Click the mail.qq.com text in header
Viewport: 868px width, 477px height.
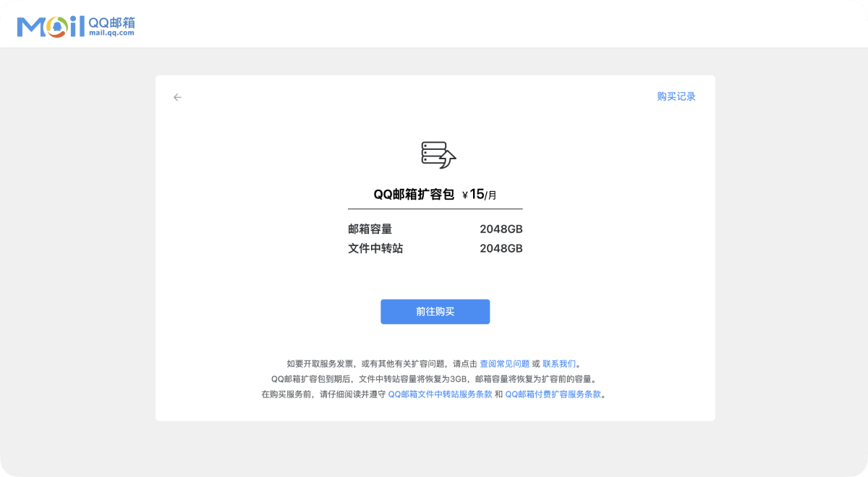click(112, 33)
